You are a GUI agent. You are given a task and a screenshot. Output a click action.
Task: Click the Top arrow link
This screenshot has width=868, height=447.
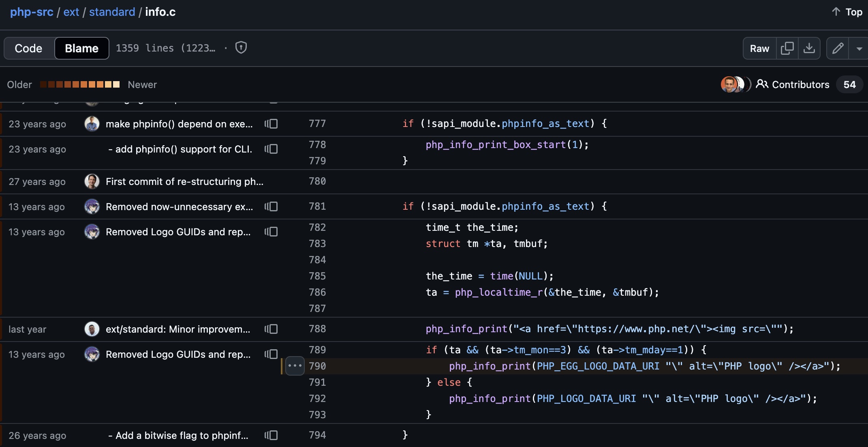[x=847, y=12]
